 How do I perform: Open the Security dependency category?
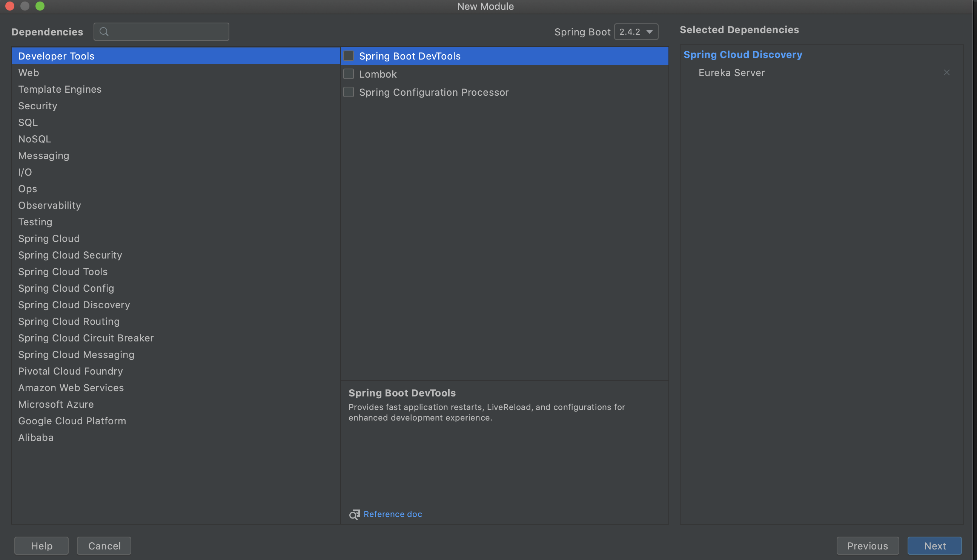tap(38, 106)
